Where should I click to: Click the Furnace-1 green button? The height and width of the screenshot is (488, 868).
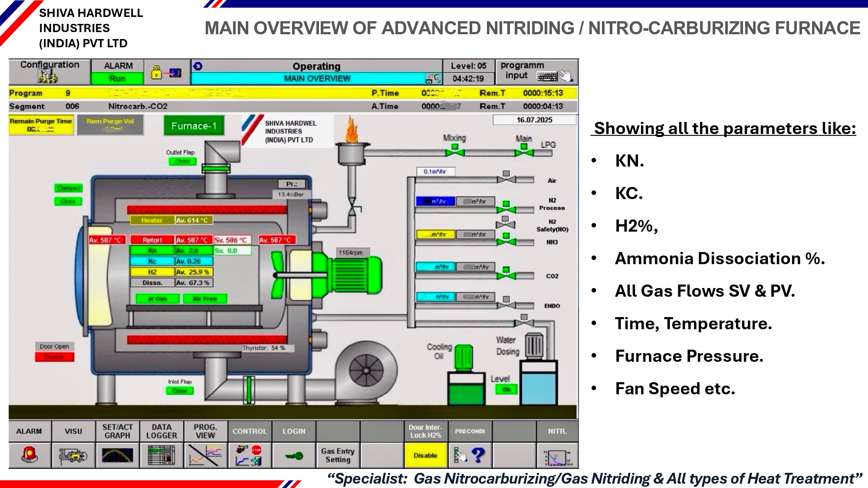[194, 126]
